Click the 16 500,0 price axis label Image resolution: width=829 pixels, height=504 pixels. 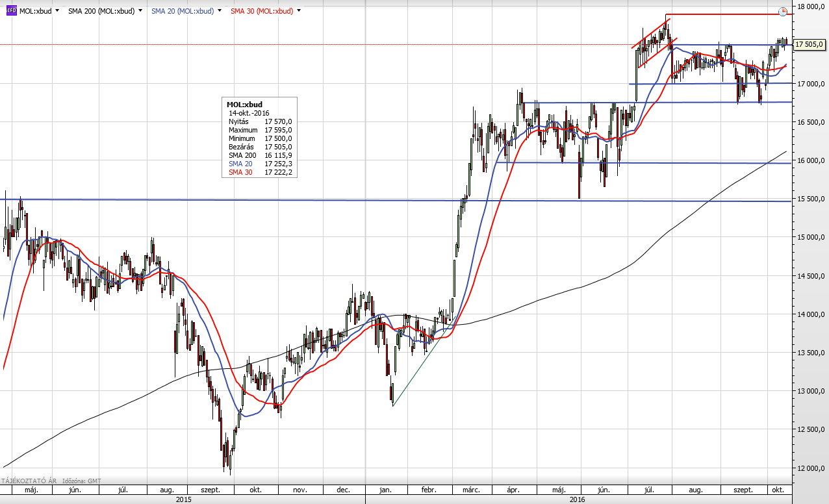point(811,122)
